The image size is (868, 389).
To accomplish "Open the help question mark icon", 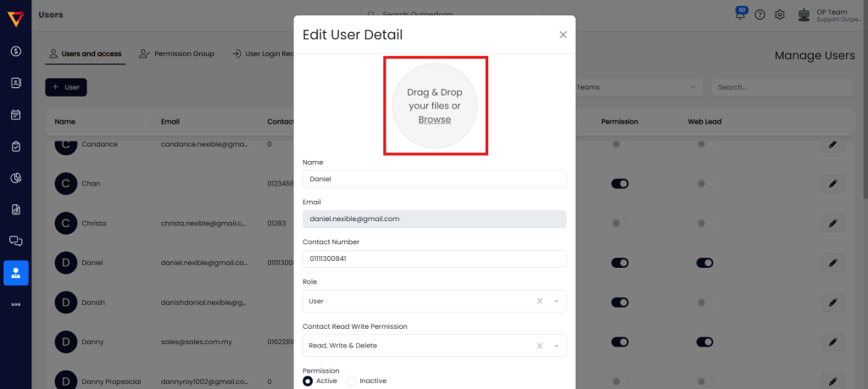I will [759, 14].
